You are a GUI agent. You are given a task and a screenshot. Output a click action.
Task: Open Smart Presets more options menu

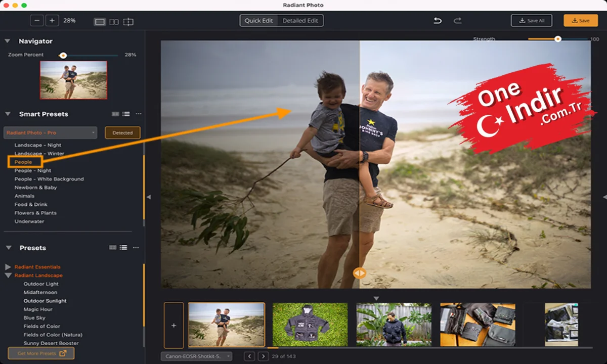(x=138, y=114)
